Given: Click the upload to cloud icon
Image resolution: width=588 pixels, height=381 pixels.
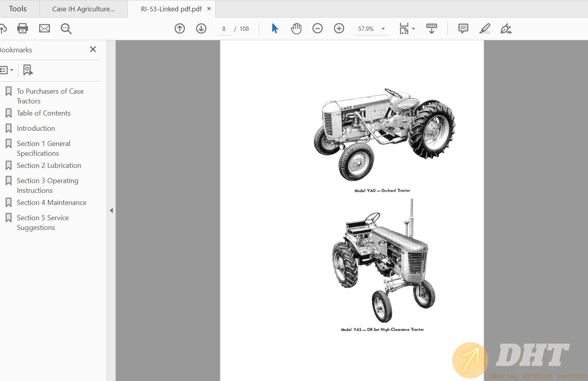Looking at the screenshot, I should 3,28.
